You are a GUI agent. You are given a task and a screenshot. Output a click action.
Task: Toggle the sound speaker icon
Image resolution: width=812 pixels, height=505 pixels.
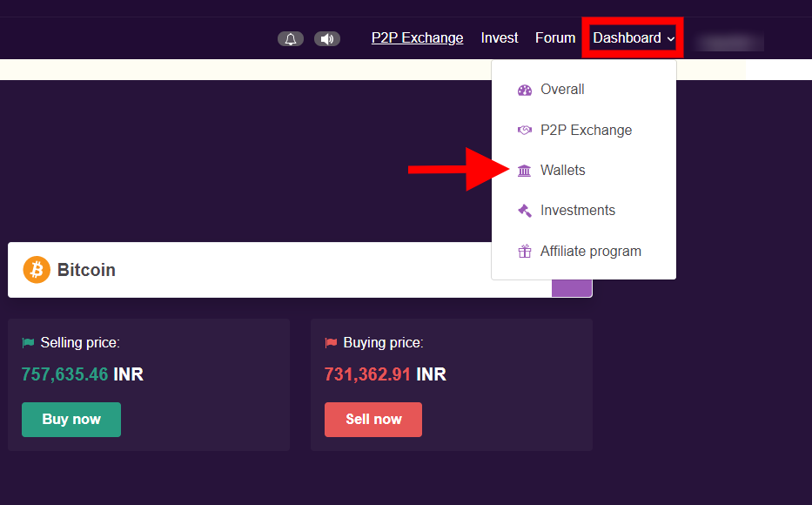pyautogui.click(x=326, y=39)
